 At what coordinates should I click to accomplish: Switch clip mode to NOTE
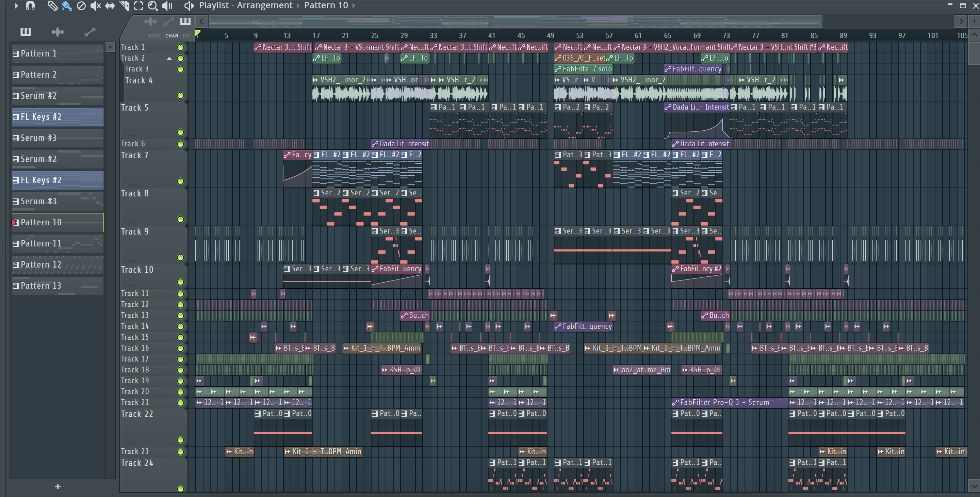click(154, 36)
